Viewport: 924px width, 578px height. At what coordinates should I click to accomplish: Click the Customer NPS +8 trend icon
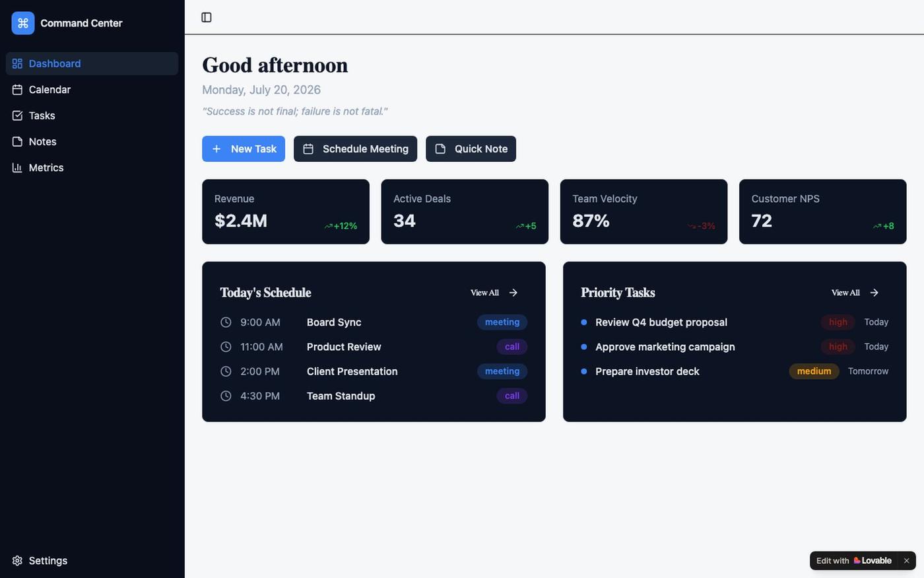click(x=877, y=226)
